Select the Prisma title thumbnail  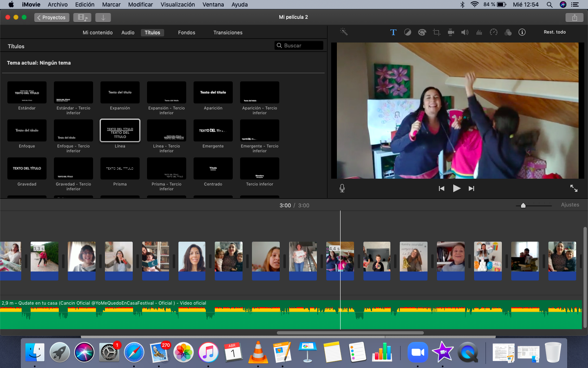tap(120, 168)
